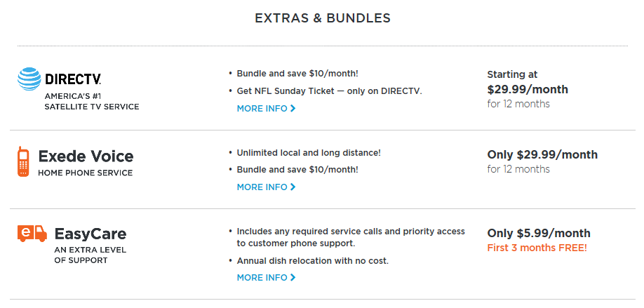Click Unlimited local and long distance bullet
Screen dimensions: 644x308
click(x=309, y=153)
